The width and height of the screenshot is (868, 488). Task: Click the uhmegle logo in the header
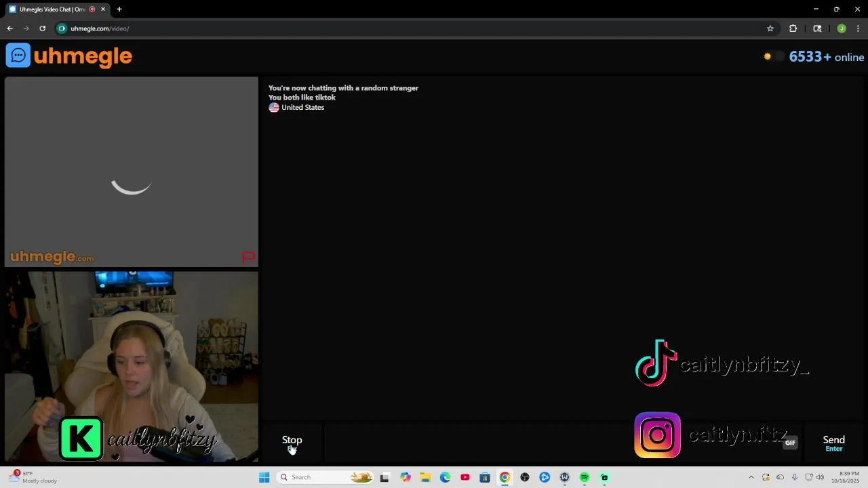coord(69,56)
